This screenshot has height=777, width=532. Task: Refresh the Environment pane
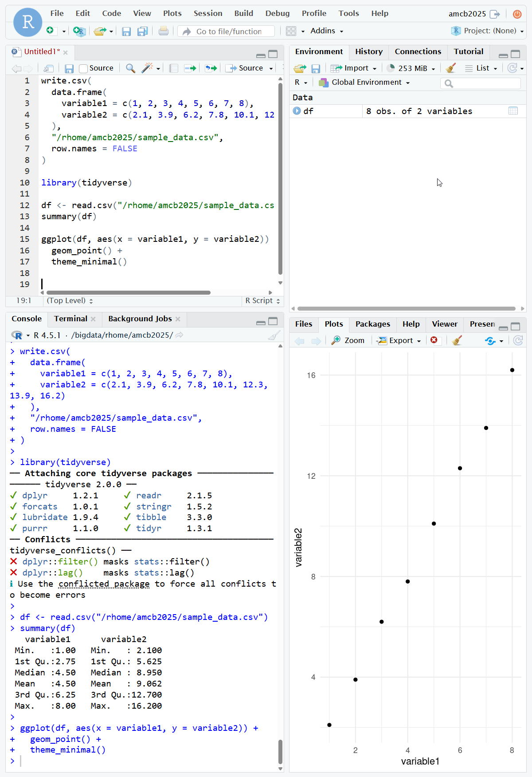coord(512,68)
